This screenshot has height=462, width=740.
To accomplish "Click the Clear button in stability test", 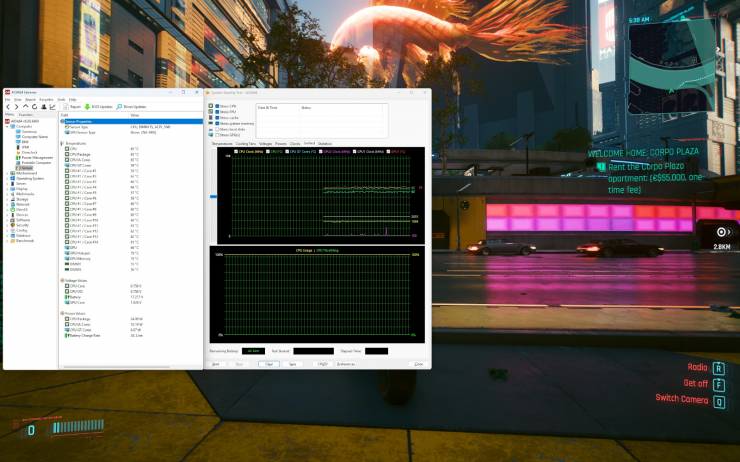I will coord(269,364).
